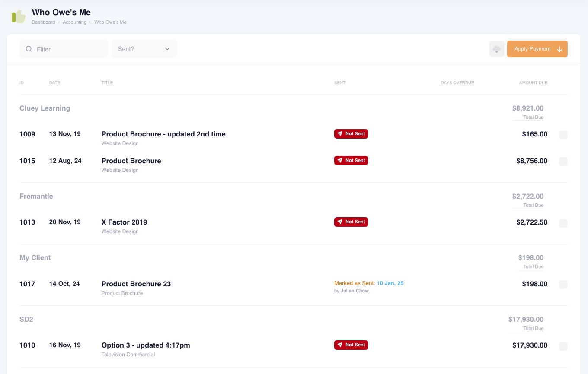Click the thumbs-up page logo icon
The width and height of the screenshot is (588, 374).
click(x=19, y=16)
